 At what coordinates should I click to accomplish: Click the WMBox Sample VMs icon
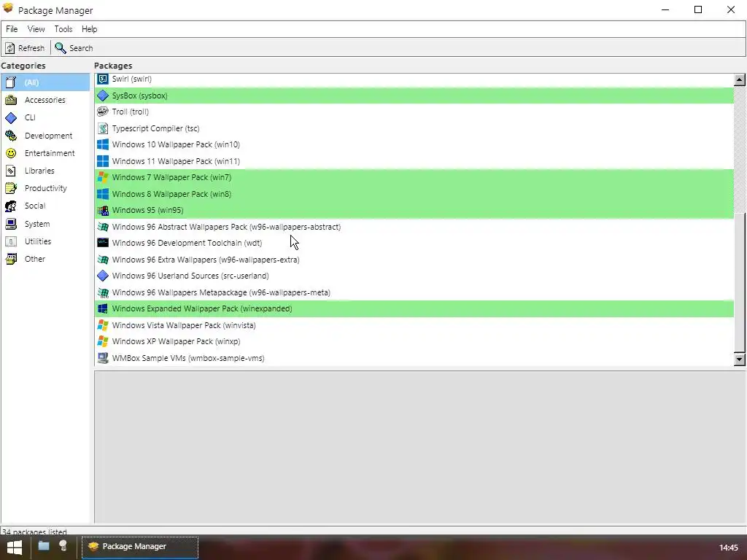102,358
